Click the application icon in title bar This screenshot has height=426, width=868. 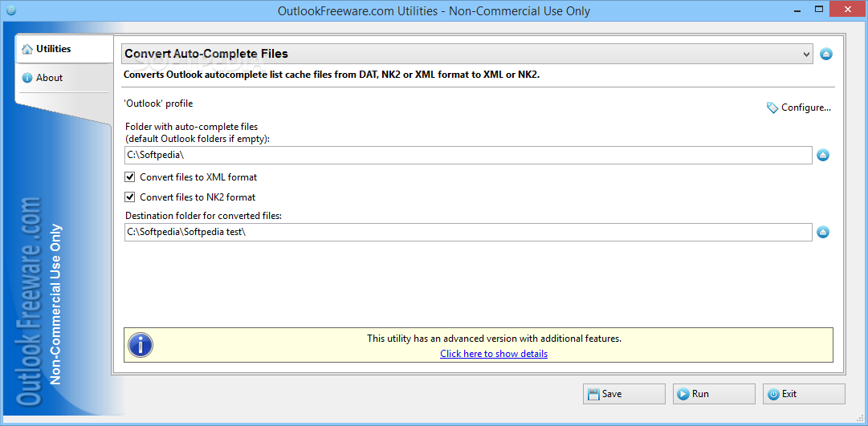pos(10,10)
